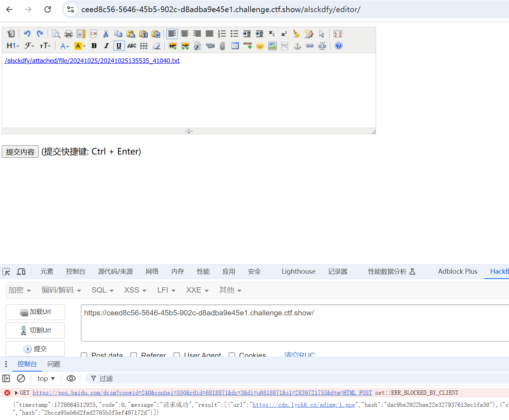
Task: Open the editor About help icon
Action: pos(339,46)
